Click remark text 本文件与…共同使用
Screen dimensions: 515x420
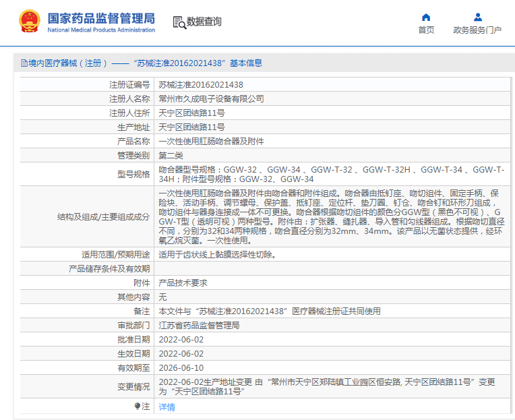(x=270, y=311)
